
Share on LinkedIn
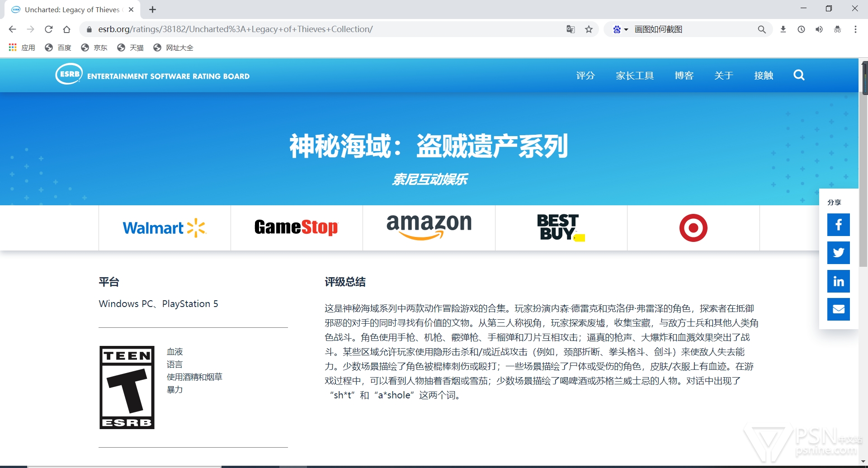pos(839,281)
